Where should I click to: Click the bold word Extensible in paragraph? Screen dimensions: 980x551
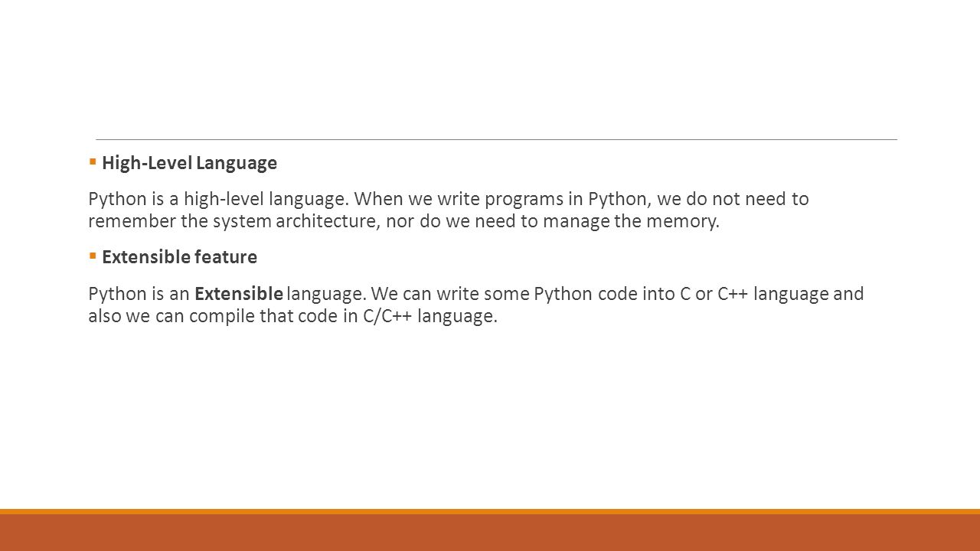coord(239,294)
